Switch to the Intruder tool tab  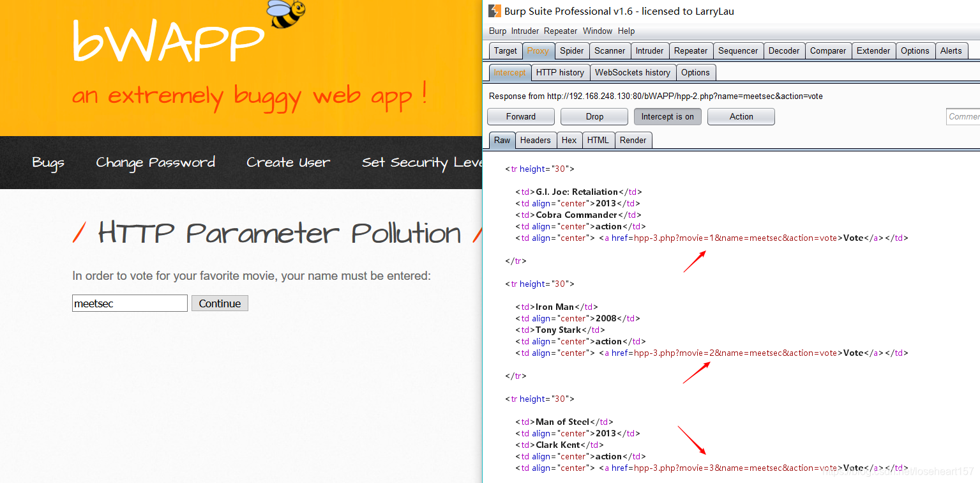[650, 50]
